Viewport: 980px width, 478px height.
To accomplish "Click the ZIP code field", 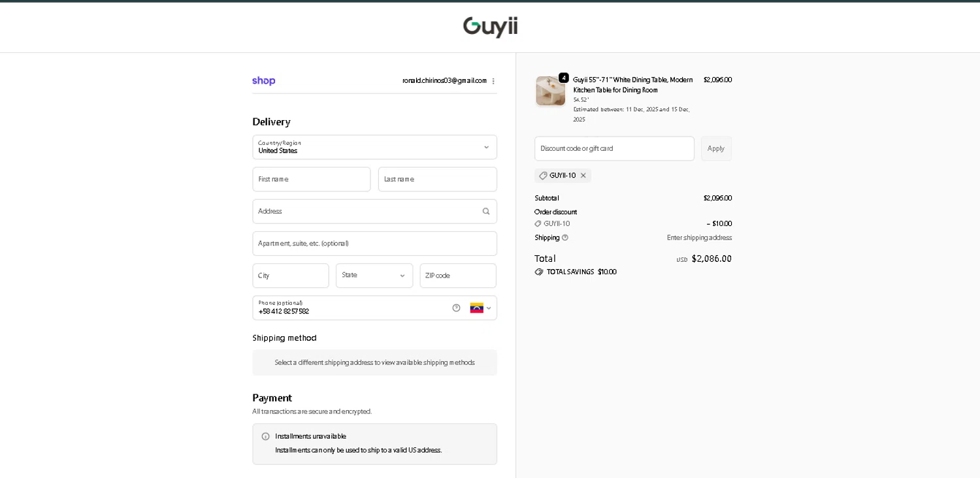I will click(458, 276).
